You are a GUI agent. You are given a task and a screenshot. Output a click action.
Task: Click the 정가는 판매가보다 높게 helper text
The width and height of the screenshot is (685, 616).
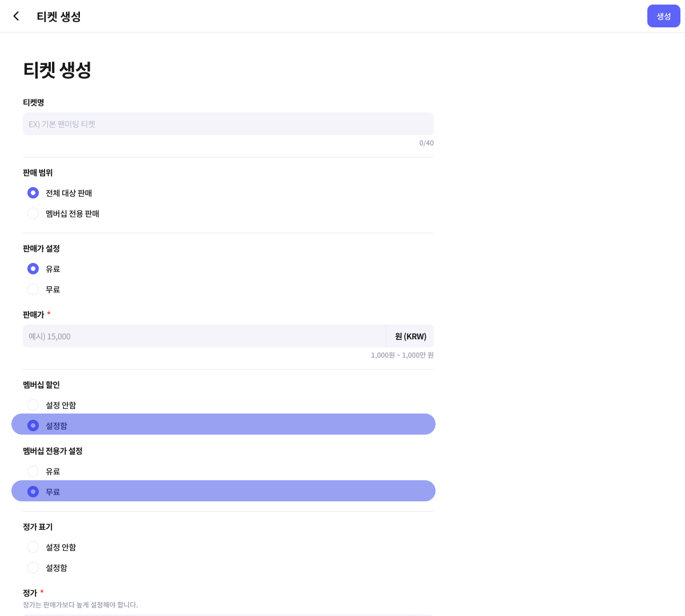[x=80, y=605]
